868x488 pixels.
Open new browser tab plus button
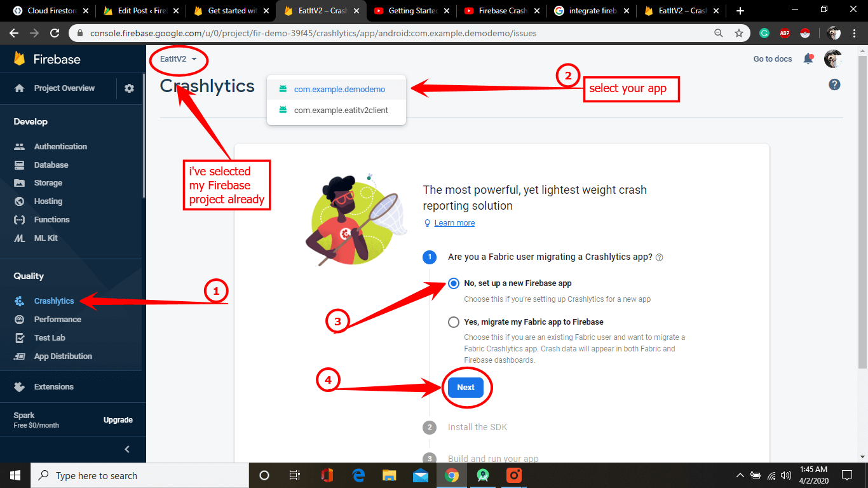click(740, 11)
